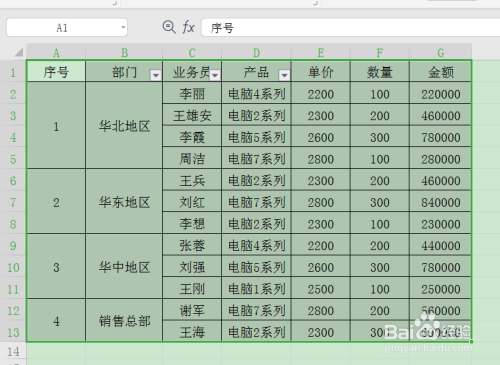Select column E header
500x365 pixels.
tap(321, 52)
